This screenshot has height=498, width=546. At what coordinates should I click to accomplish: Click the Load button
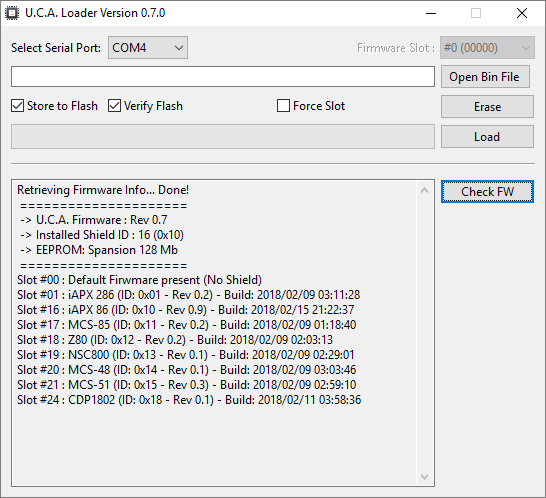[487, 137]
